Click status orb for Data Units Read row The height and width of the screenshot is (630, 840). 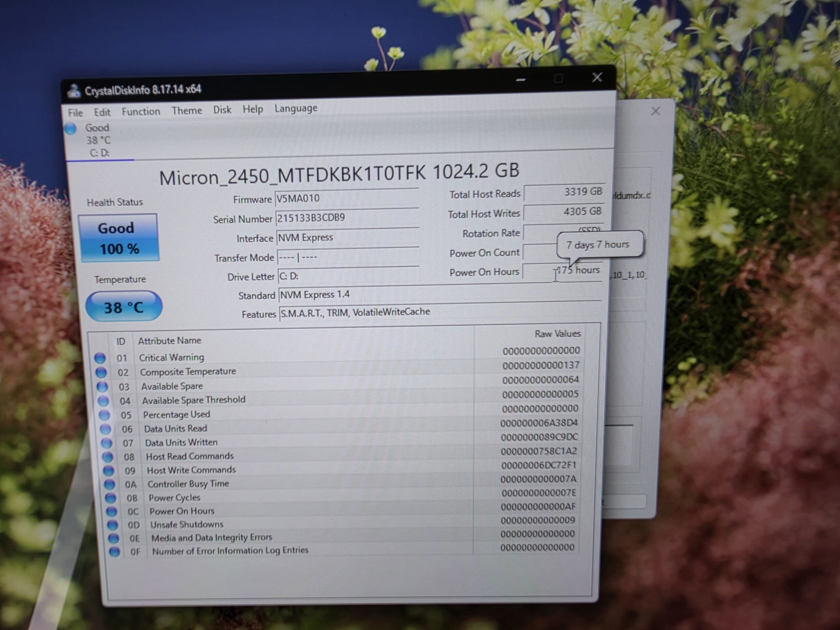pyautogui.click(x=106, y=429)
